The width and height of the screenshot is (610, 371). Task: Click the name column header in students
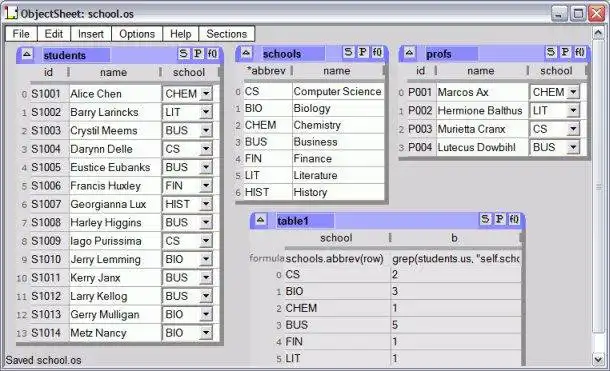click(x=114, y=72)
